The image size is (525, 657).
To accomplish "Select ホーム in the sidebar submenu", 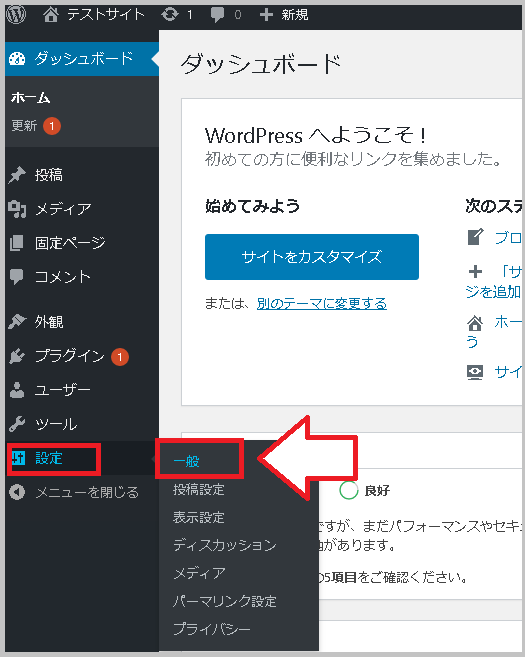I will pos(31,98).
